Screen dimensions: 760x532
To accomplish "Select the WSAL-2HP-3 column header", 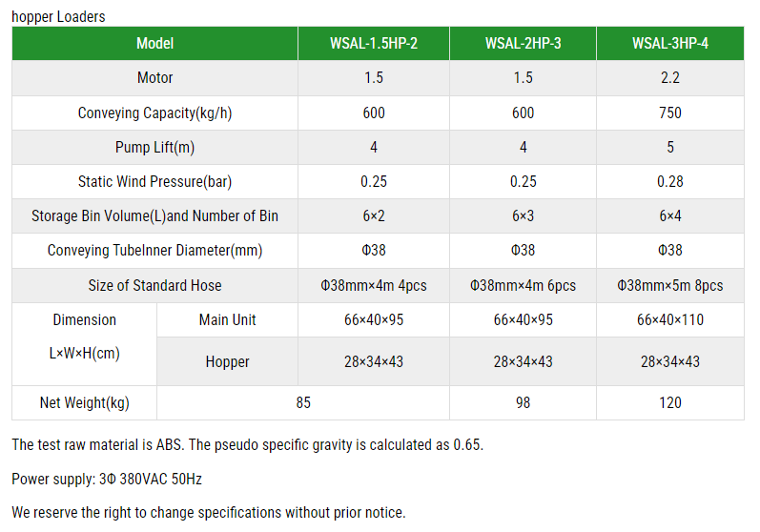I will pos(523,44).
